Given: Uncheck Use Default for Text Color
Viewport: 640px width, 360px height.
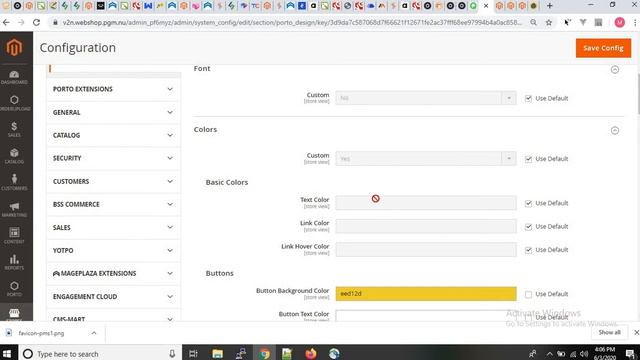Looking at the screenshot, I should point(528,203).
